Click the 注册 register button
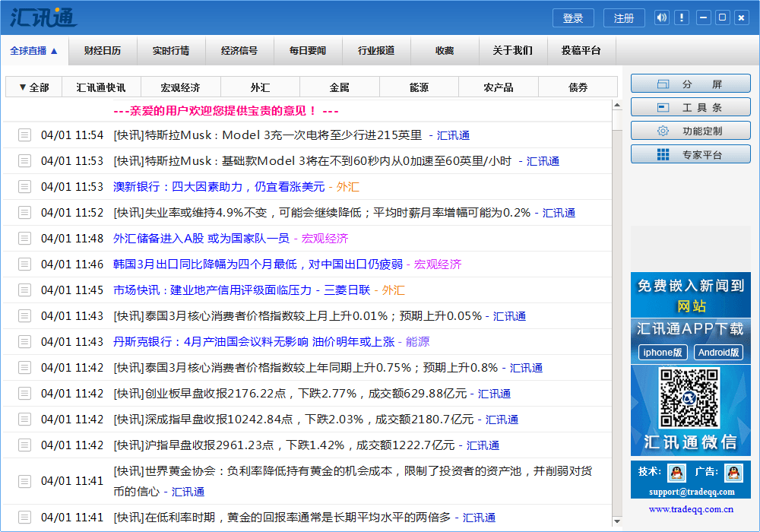Viewport: 760px width, 532px height. tap(624, 18)
